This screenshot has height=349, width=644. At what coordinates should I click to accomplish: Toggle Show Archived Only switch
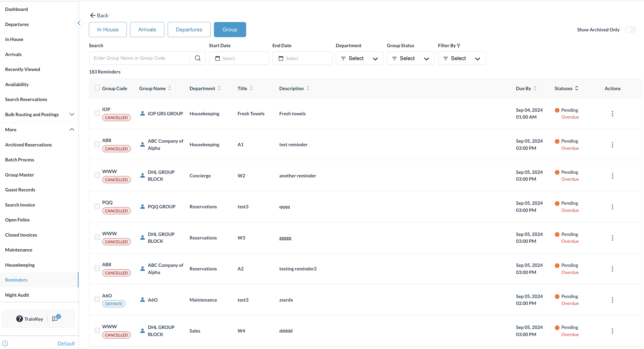click(630, 30)
